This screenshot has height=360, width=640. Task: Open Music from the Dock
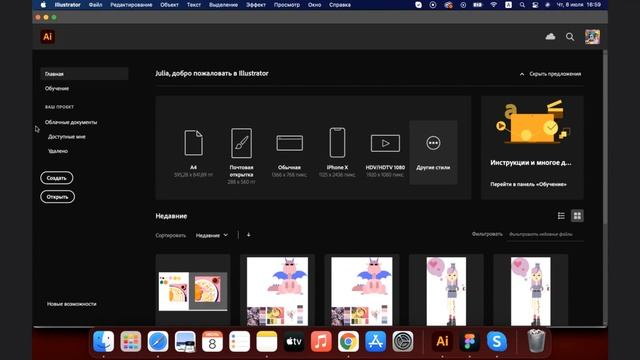321,341
